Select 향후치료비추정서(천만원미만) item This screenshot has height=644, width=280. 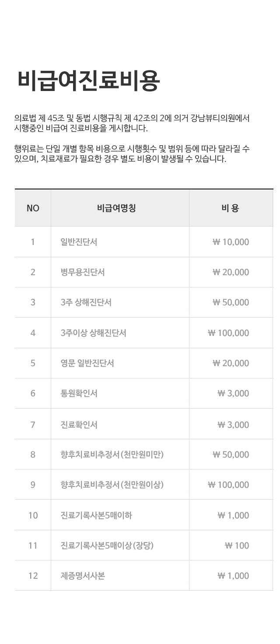point(112,455)
